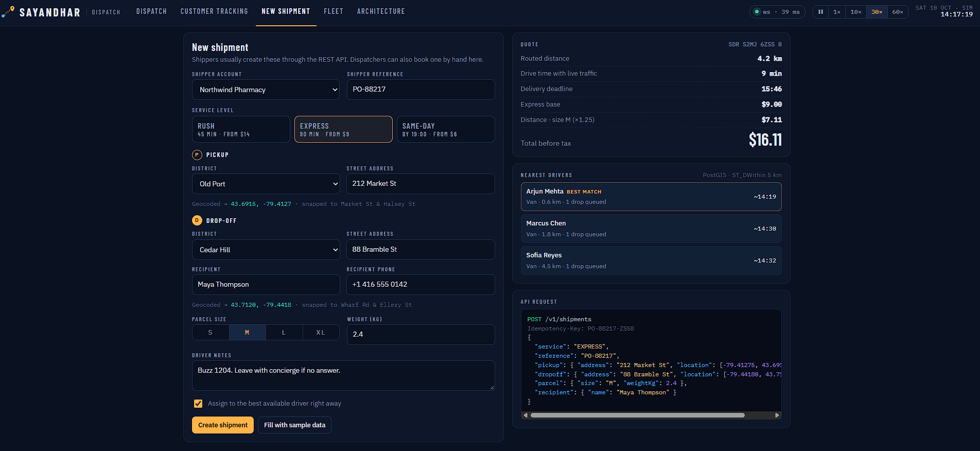Click the drop-off street address field
Viewport: 980px width, 451px height.
(421, 250)
